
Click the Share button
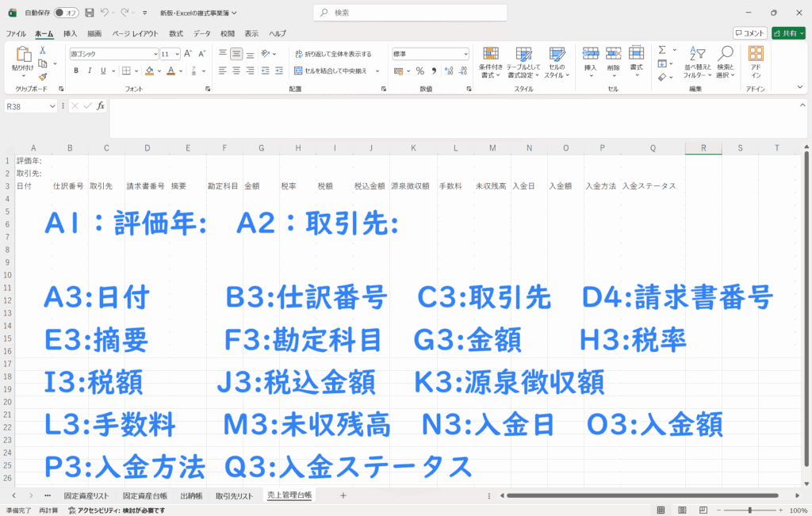(787, 33)
